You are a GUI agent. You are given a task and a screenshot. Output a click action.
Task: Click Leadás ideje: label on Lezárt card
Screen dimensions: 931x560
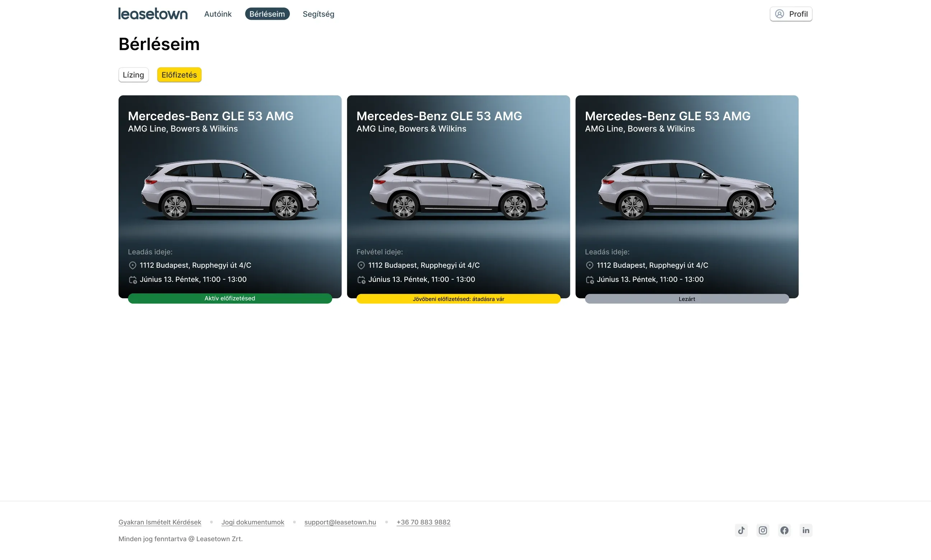pos(607,252)
